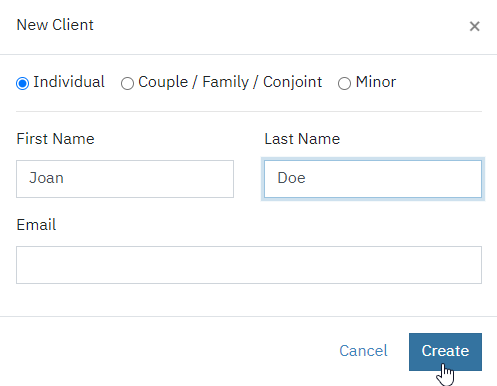Click the word 'Couple' in second option label
Screen dimensions: 497x386
[x=163, y=82]
